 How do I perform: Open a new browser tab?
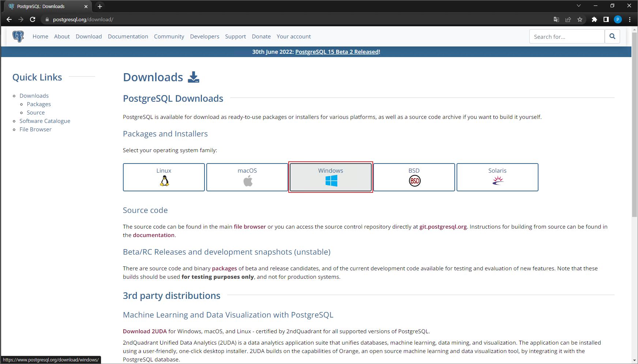pyautogui.click(x=100, y=6)
